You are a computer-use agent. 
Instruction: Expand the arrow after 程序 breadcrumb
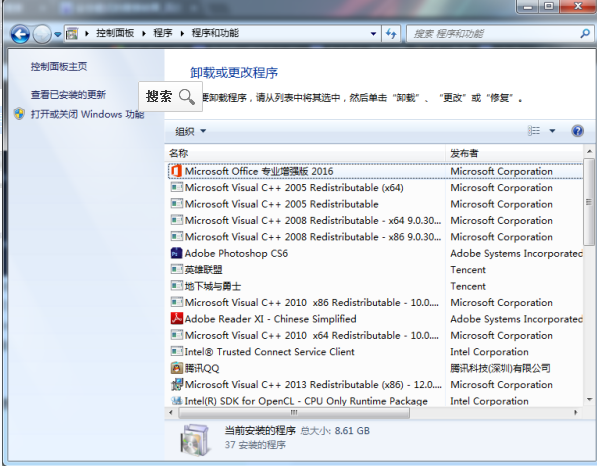point(182,34)
